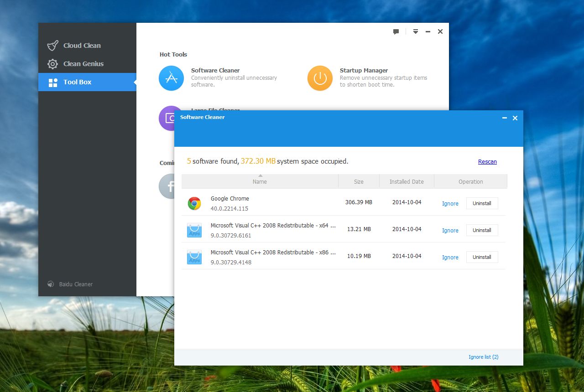Ignore Google Chrome entry
Screen dimensions: 584x392
[x=450, y=204]
